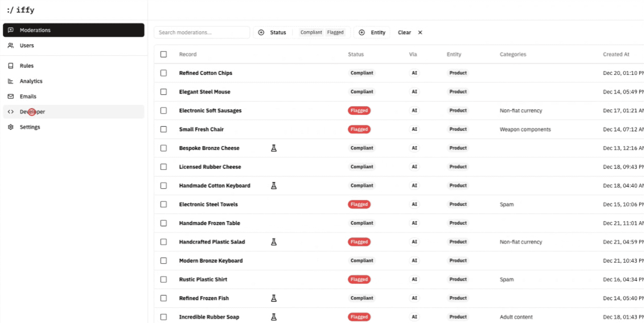Select the Elegant Steel Mouse checkbox
This screenshot has height=323, width=644.
[x=164, y=92]
